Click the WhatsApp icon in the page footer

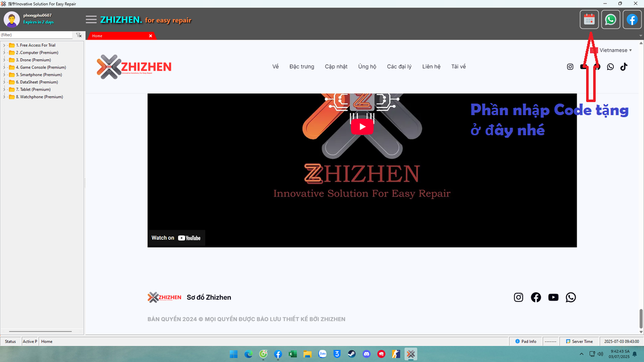pos(571,297)
